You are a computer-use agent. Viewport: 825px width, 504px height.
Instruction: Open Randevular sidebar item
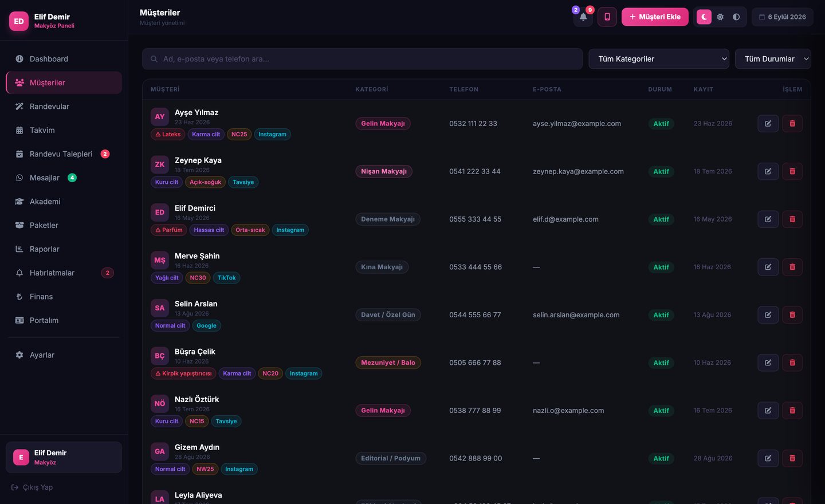tap(64, 107)
